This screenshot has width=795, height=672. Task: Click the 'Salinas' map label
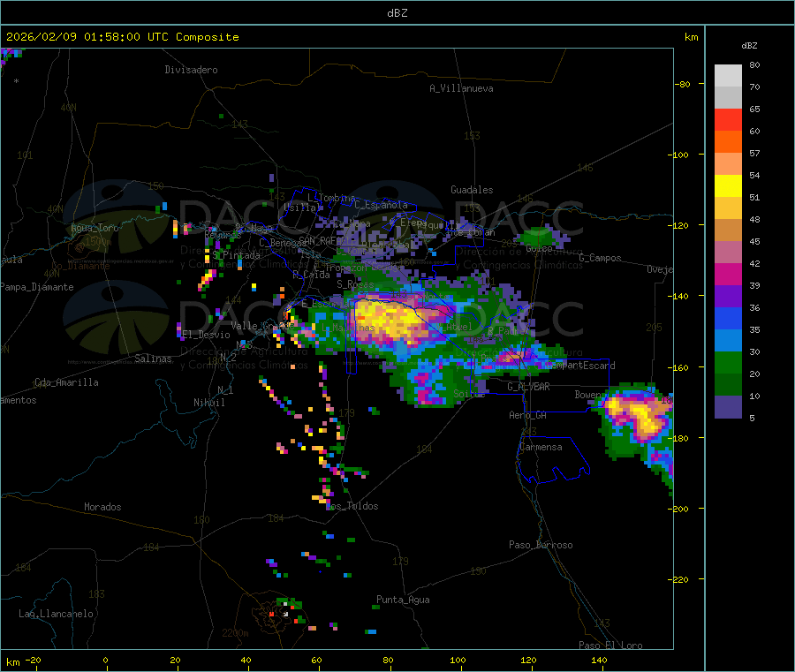tap(153, 359)
